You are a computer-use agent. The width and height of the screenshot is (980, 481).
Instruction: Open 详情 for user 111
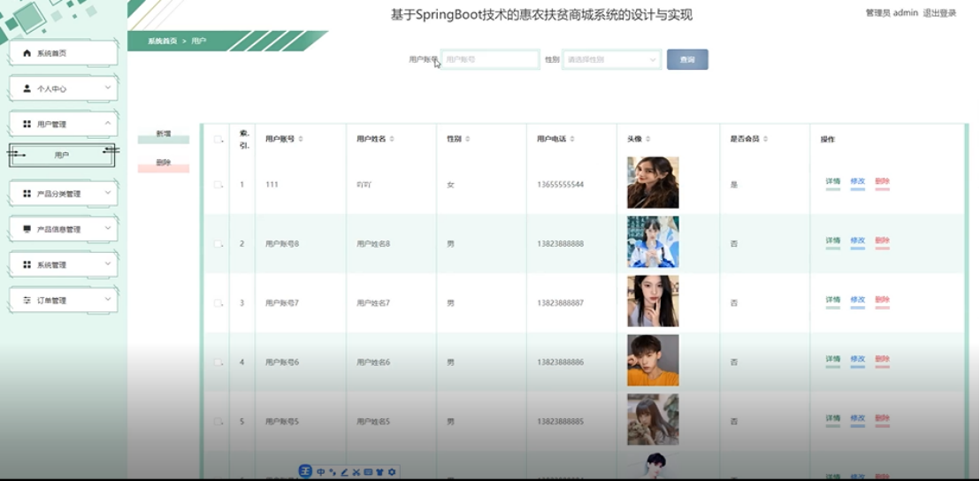(832, 182)
